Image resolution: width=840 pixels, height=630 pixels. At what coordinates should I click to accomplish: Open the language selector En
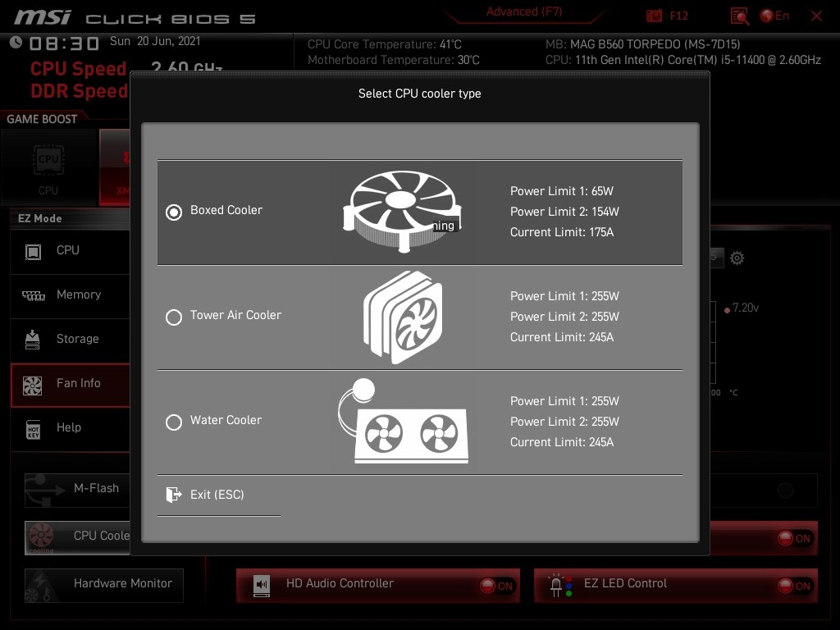pos(774,16)
